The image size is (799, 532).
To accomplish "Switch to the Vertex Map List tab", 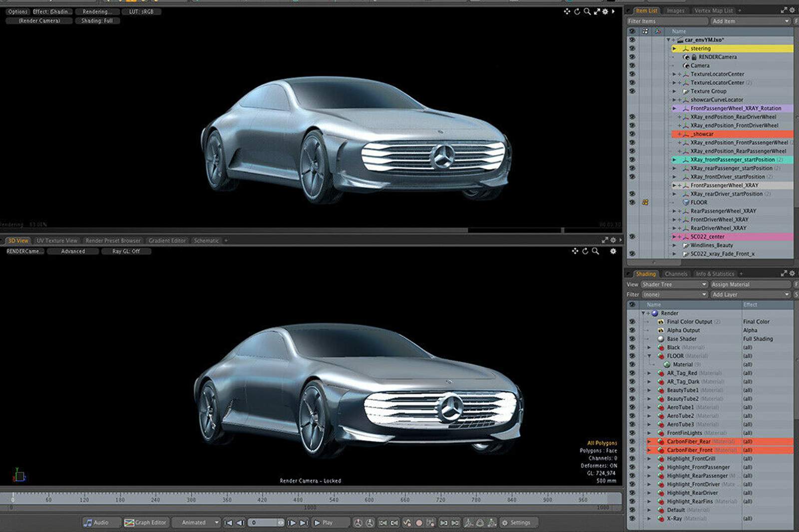I will click(714, 10).
